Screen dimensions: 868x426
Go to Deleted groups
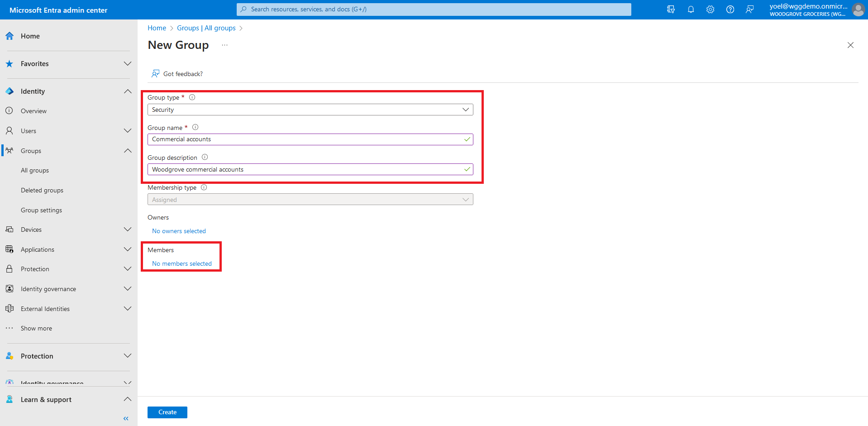tap(42, 191)
